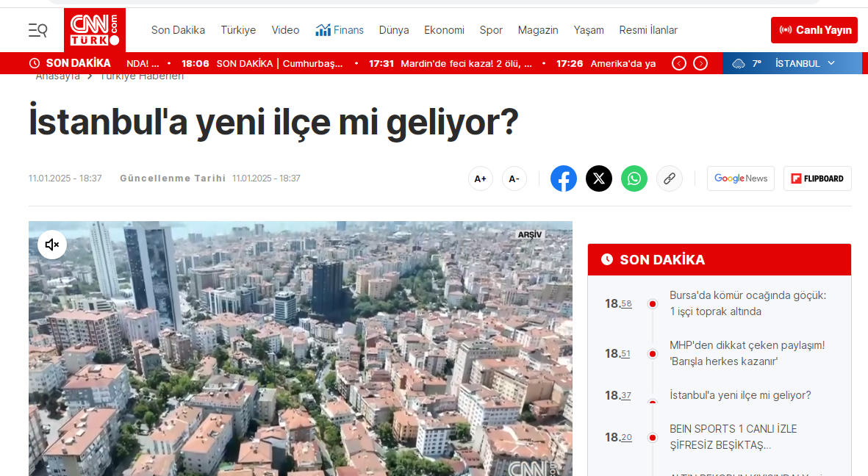Image resolution: width=868 pixels, height=476 pixels.
Task: Share the article on Facebook
Action: [564, 178]
